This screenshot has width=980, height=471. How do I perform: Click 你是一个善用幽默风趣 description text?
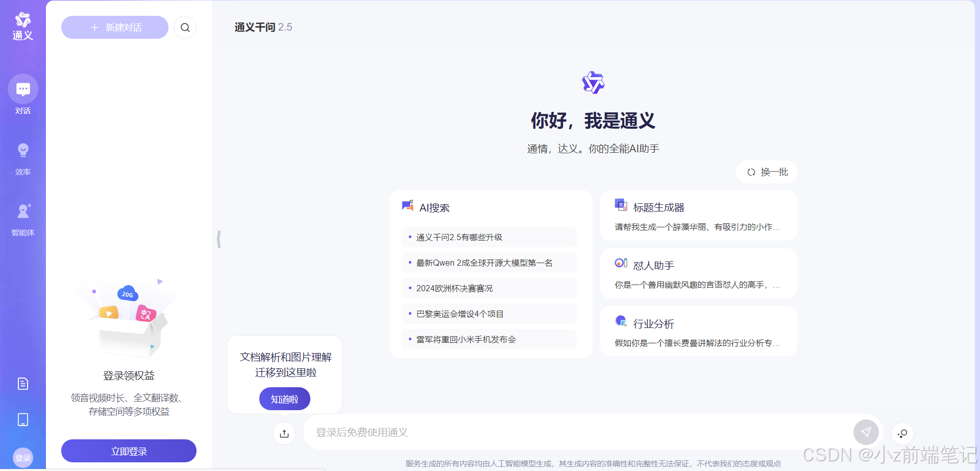(697, 285)
